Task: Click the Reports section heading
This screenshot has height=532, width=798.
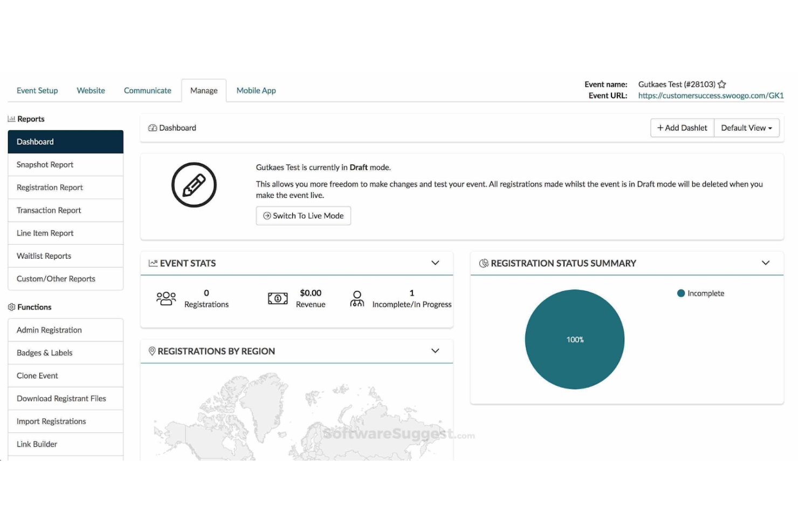Action: click(x=31, y=119)
